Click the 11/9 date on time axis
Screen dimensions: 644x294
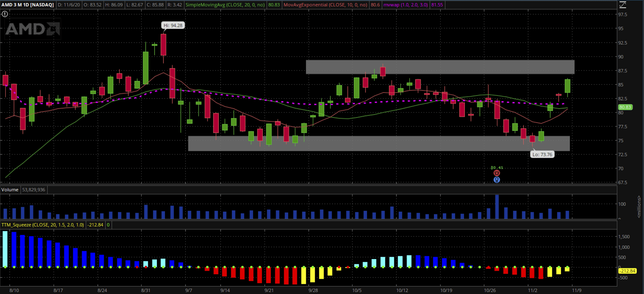coord(576,290)
